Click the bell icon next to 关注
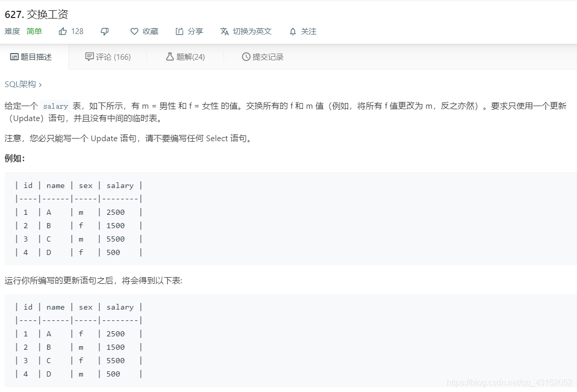Screen dimensions: 577x392 (292, 31)
